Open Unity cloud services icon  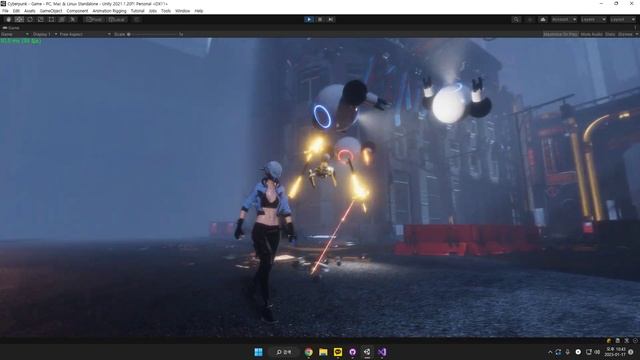click(x=543, y=19)
